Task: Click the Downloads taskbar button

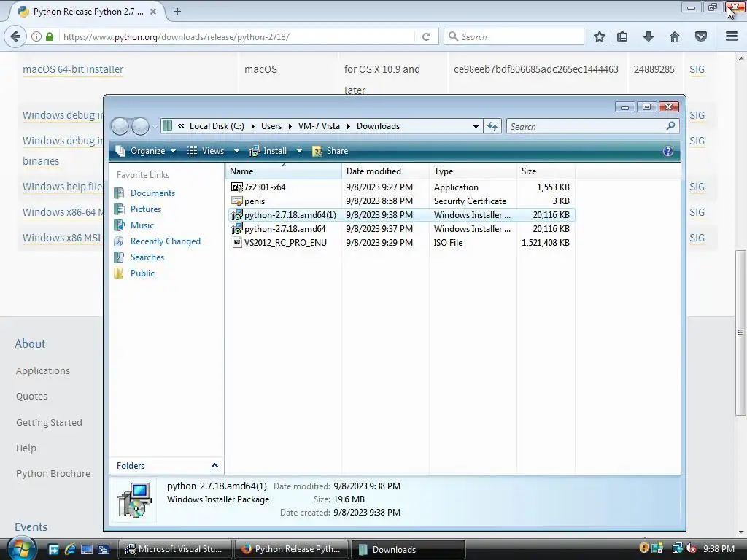Action: click(408, 549)
